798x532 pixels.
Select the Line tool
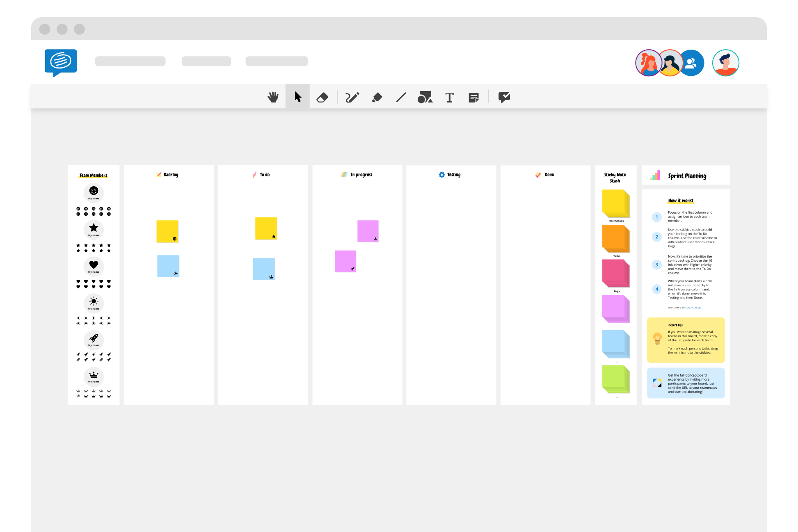coord(402,97)
